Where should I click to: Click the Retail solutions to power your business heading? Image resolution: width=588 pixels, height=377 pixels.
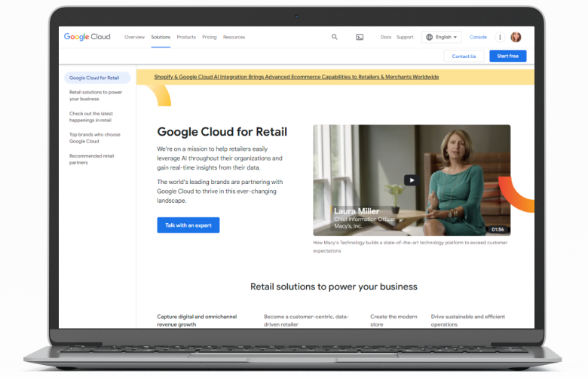[x=334, y=287]
